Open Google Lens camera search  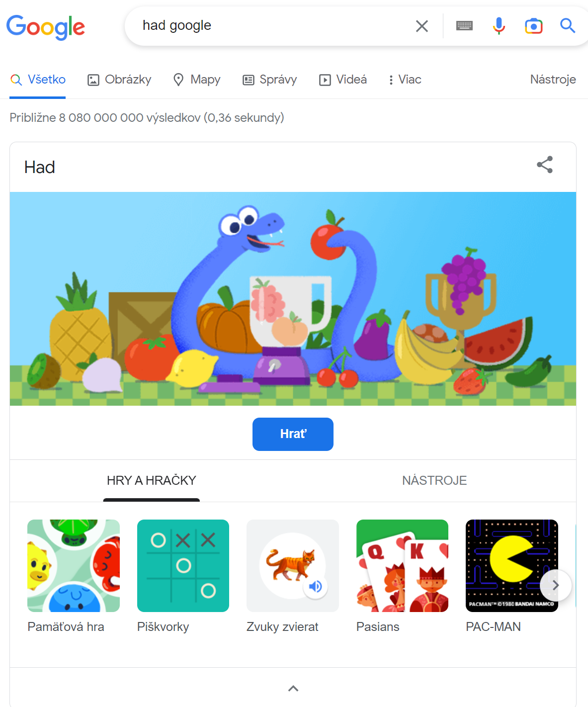coord(533,26)
